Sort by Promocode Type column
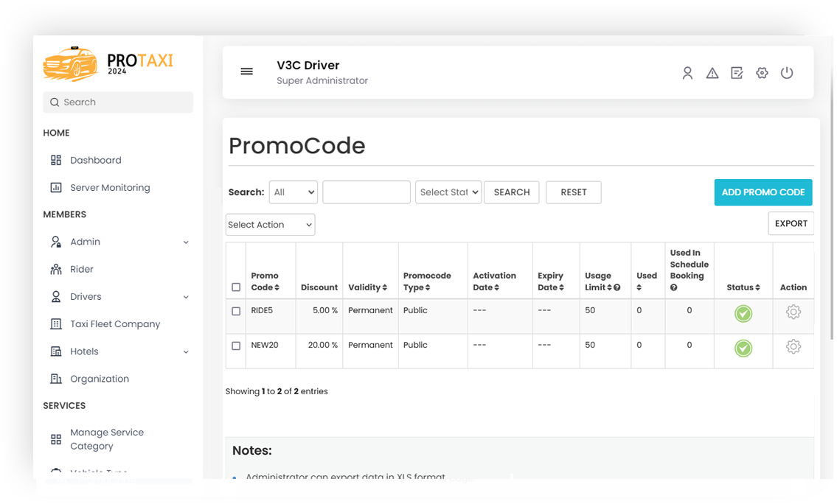This screenshot has height=504, width=837. coord(428,287)
